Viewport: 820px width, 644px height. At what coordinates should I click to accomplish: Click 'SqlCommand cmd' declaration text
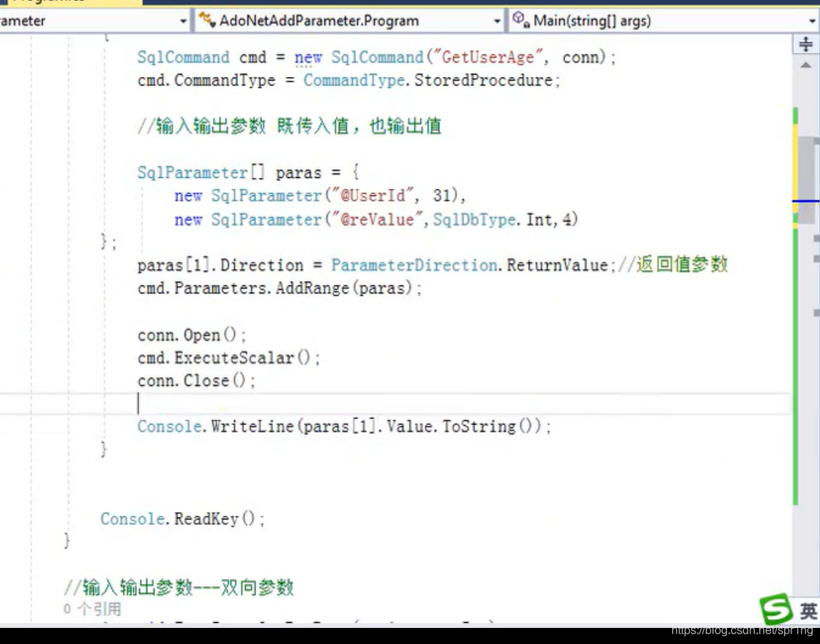pyautogui.click(x=202, y=57)
